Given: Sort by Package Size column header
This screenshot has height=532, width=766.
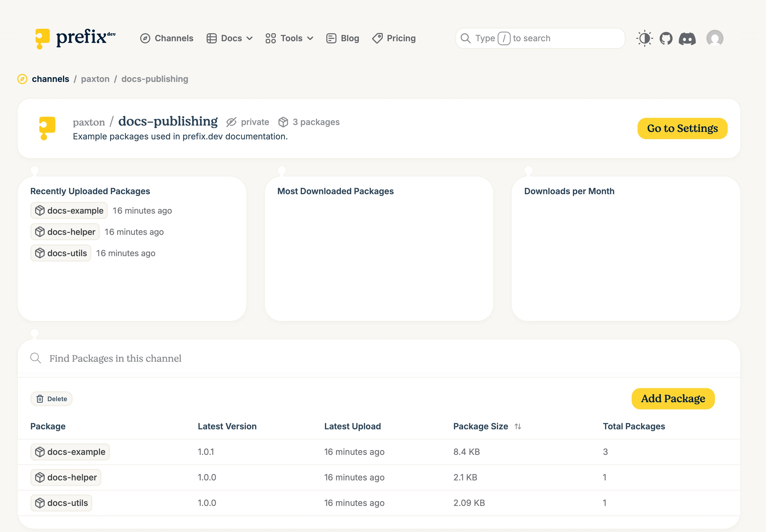Looking at the screenshot, I should 481,426.
